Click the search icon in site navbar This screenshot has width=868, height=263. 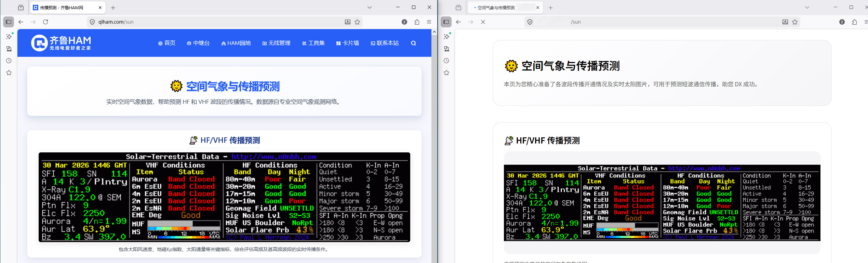click(413, 43)
